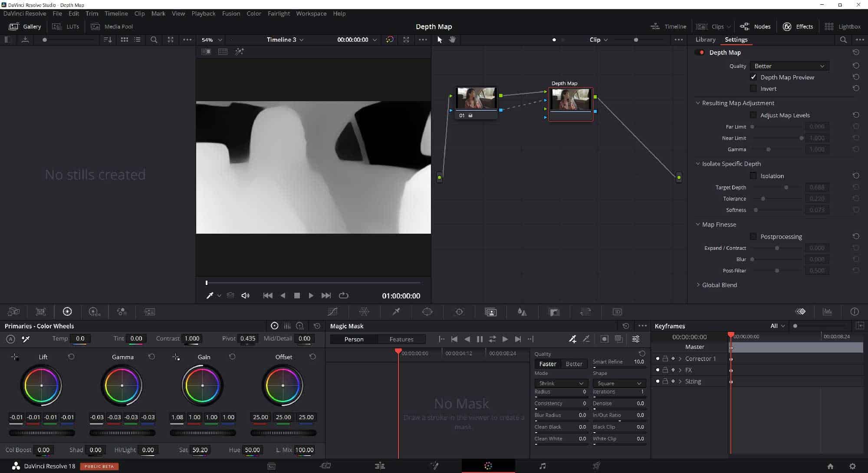Toggle the viewer highlight wand
This screenshot has height=473, width=868.
(240, 52)
